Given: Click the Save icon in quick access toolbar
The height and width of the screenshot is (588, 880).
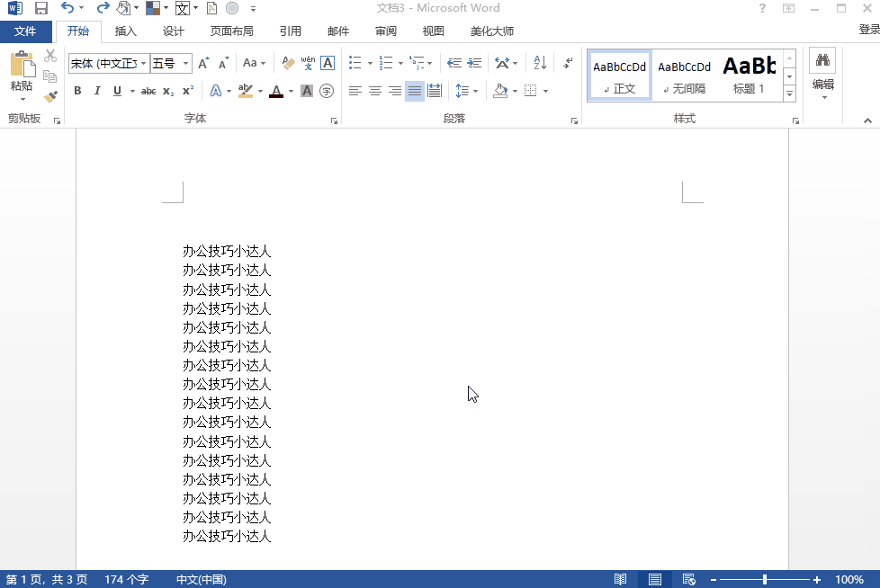Looking at the screenshot, I should point(40,8).
